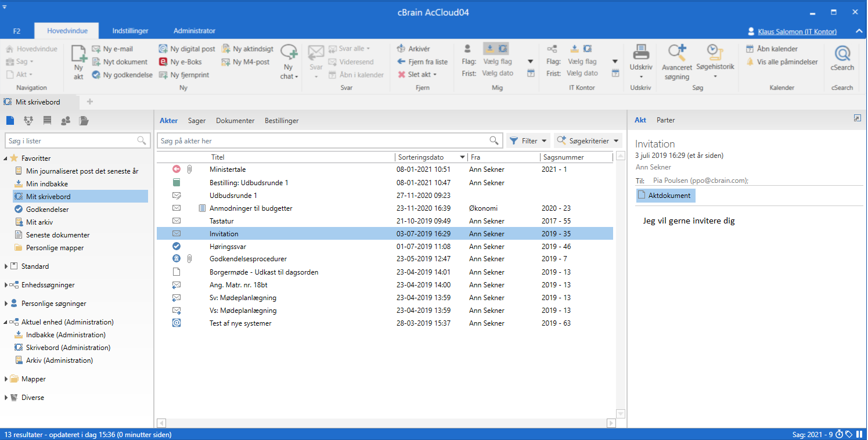Image resolution: width=868 pixels, height=440 pixels.
Task: Switch to the Bestillinger list tab
Action: [x=282, y=121]
